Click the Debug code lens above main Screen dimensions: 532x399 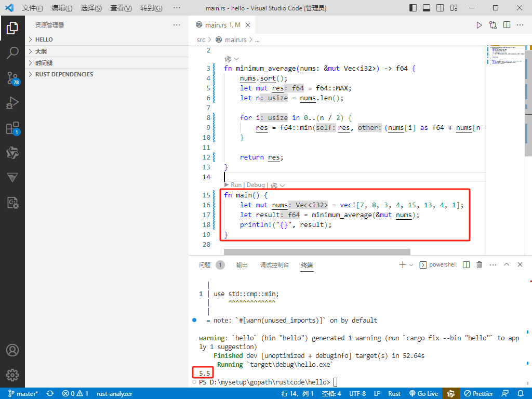(x=256, y=185)
